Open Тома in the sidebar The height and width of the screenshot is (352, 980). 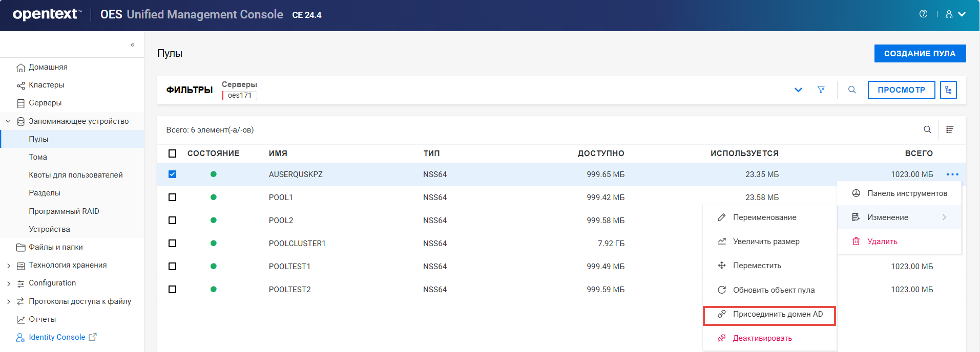pyautogui.click(x=38, y=157)
